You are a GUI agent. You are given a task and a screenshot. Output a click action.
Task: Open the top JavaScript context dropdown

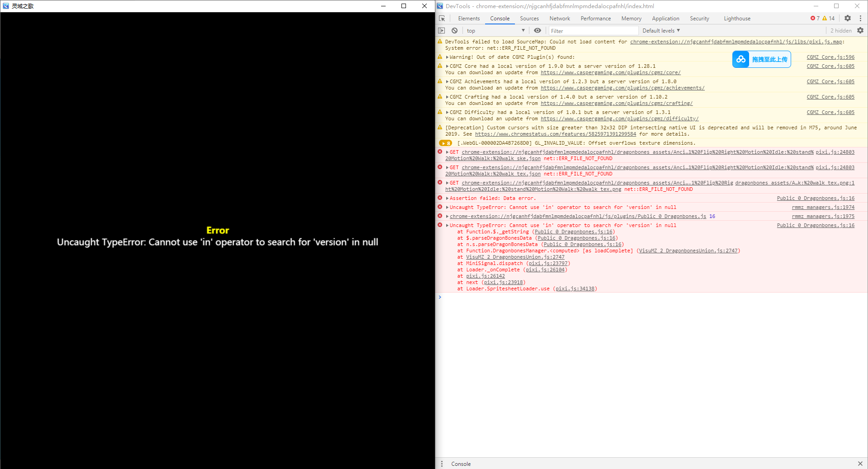(496, 31)
